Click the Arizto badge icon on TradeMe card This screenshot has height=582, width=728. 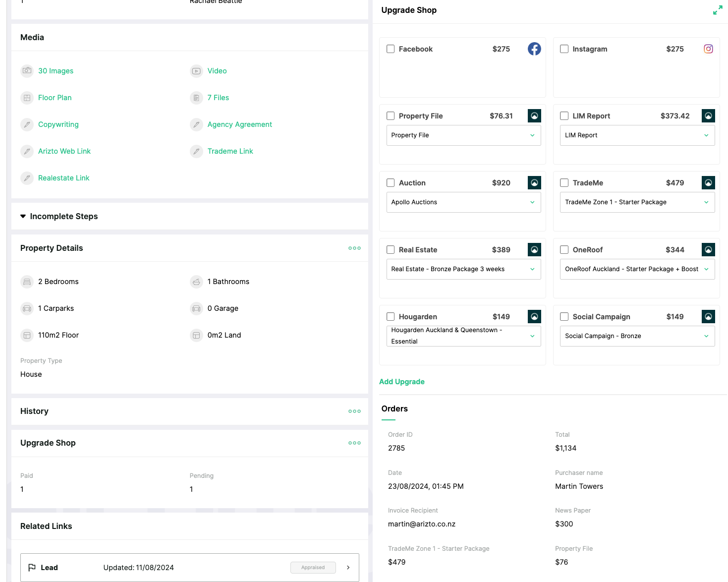pos(708,182)
